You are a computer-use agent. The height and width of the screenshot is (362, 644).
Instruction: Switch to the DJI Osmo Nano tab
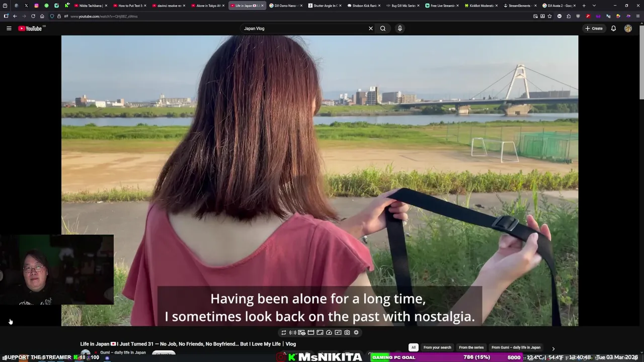(x=285, y=6)
